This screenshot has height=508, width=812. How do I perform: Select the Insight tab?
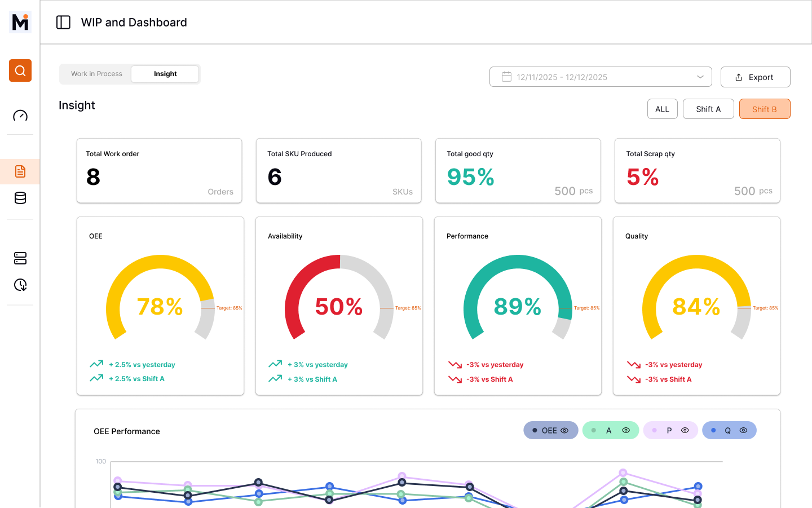coord(165,73)
